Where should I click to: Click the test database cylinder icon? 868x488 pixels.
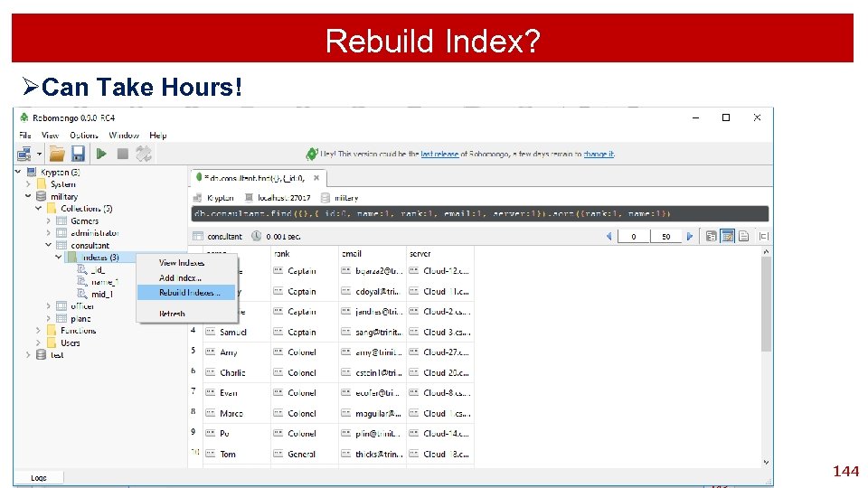tap(41, 354)
